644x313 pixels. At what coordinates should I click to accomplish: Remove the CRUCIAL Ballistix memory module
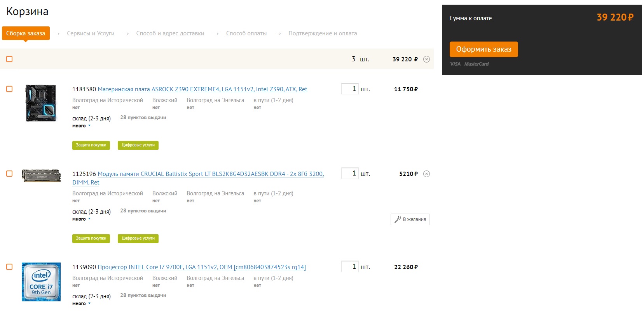pos(426,174)
